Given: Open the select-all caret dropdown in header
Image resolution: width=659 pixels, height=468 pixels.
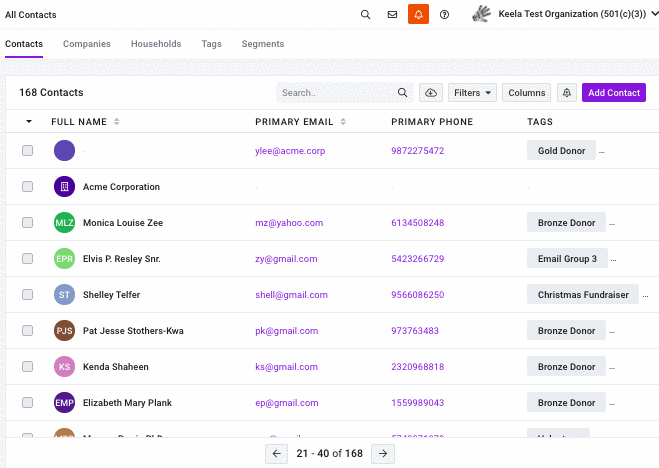Looking at the screenshot, I should coord(29,121).
